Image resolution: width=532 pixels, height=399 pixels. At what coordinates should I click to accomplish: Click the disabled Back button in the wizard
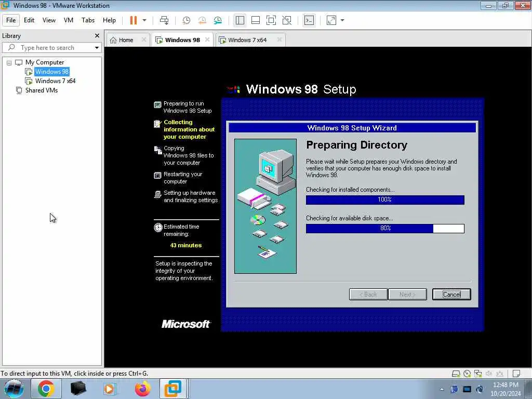click(x=368, y=295)
